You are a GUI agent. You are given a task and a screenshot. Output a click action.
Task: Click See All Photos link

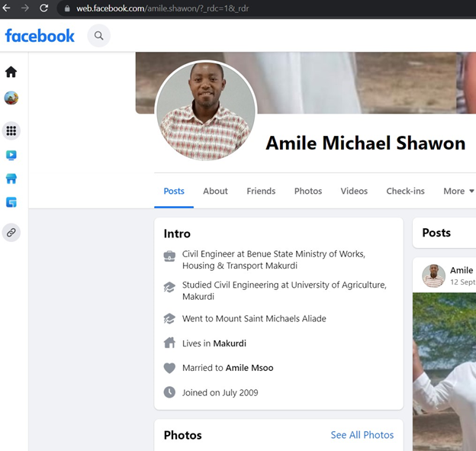[x=362, y=435]
